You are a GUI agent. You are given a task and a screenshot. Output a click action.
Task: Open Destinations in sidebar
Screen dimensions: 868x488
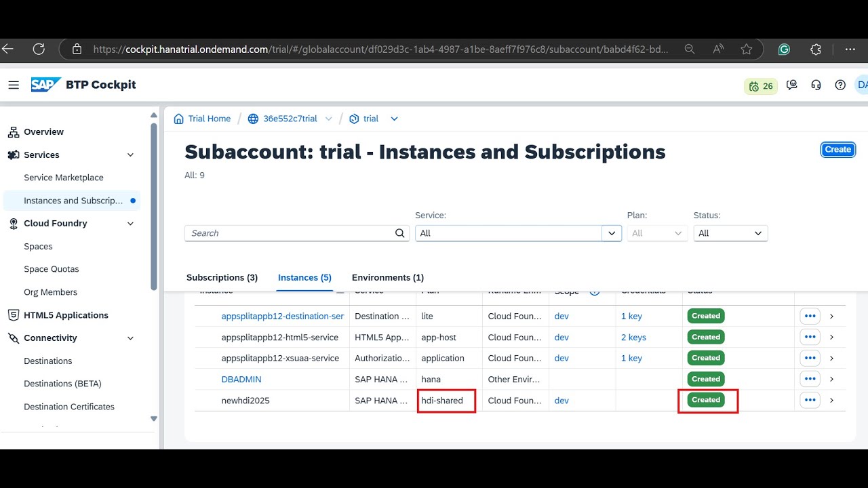pos(47,361)
